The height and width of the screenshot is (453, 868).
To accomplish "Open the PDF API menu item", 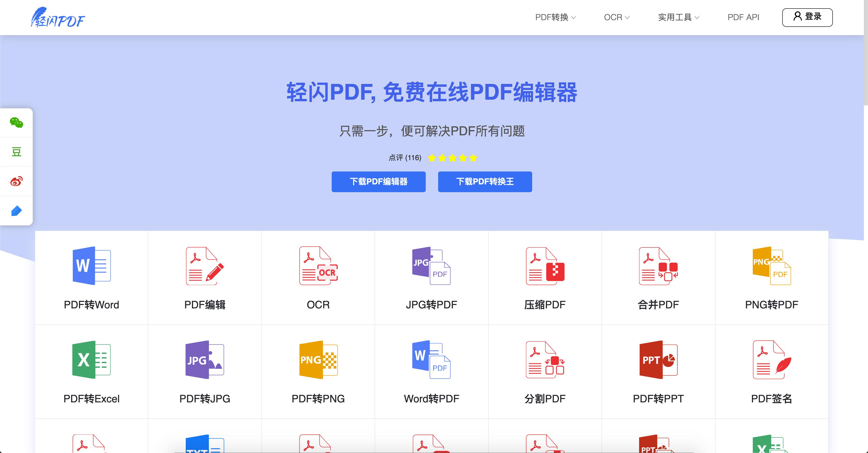I will click(744, 17).
